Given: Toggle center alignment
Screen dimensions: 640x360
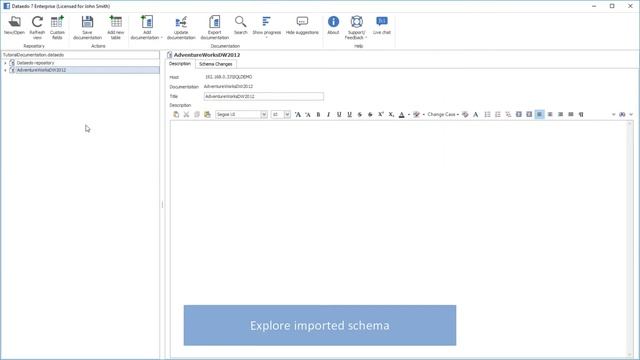Looking at the screenshot, I should (550, 115).
